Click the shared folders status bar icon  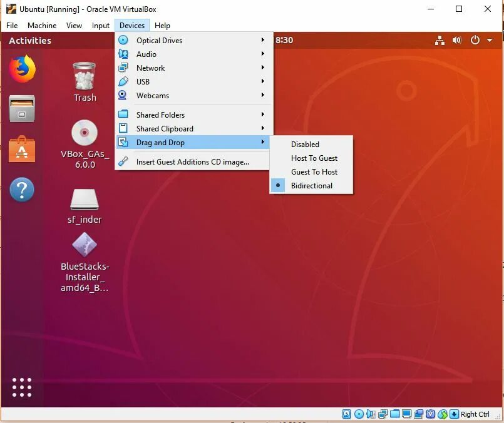[394, 414]
